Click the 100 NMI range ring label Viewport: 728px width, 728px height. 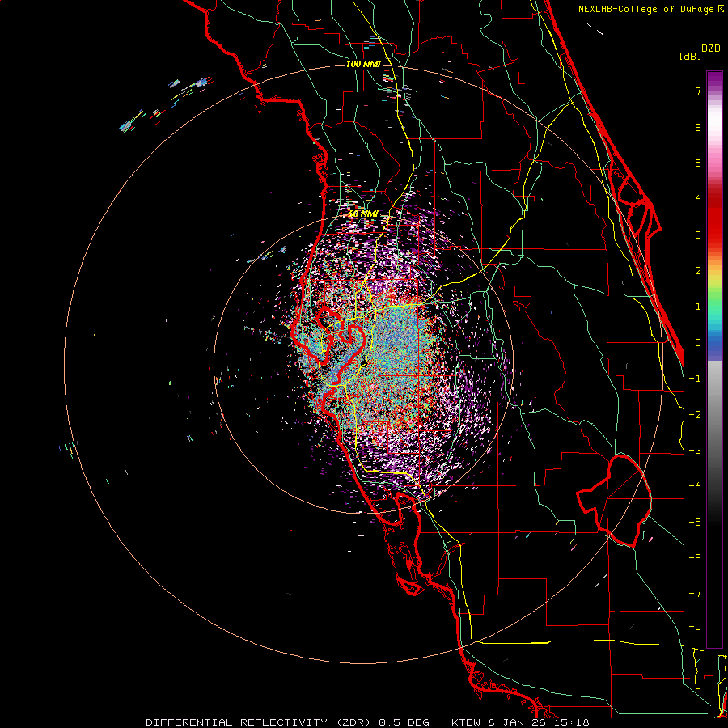point(363,64)
